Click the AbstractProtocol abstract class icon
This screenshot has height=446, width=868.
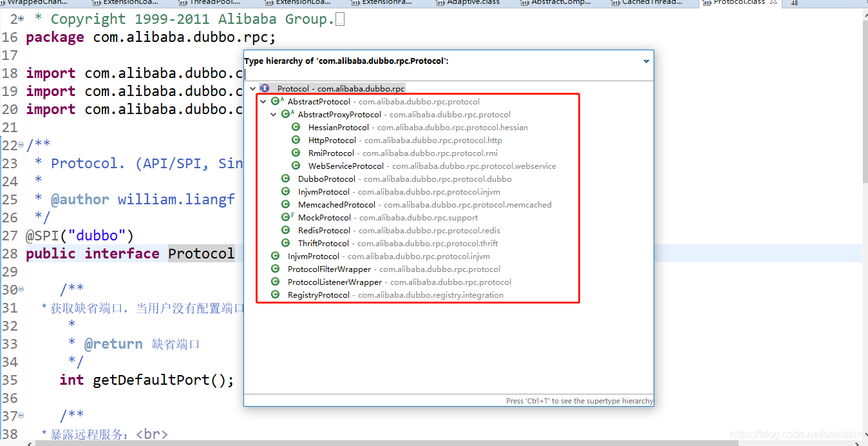tap(277, 101)
